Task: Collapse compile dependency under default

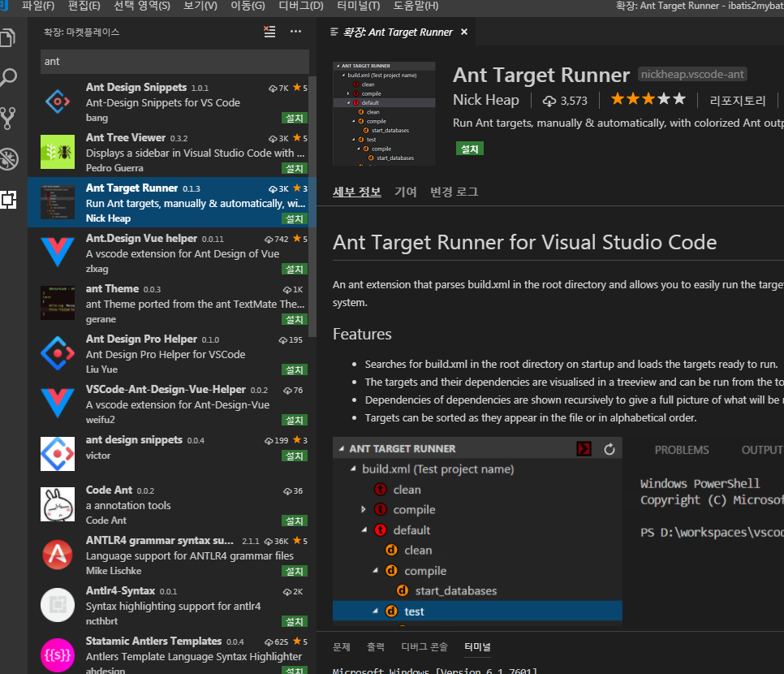Action: [x=374, y=570]
